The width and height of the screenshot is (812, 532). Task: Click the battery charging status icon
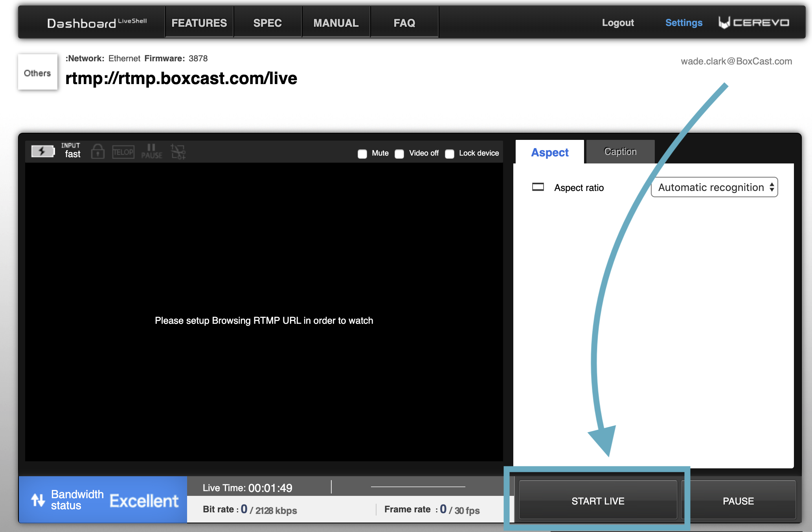42,151
